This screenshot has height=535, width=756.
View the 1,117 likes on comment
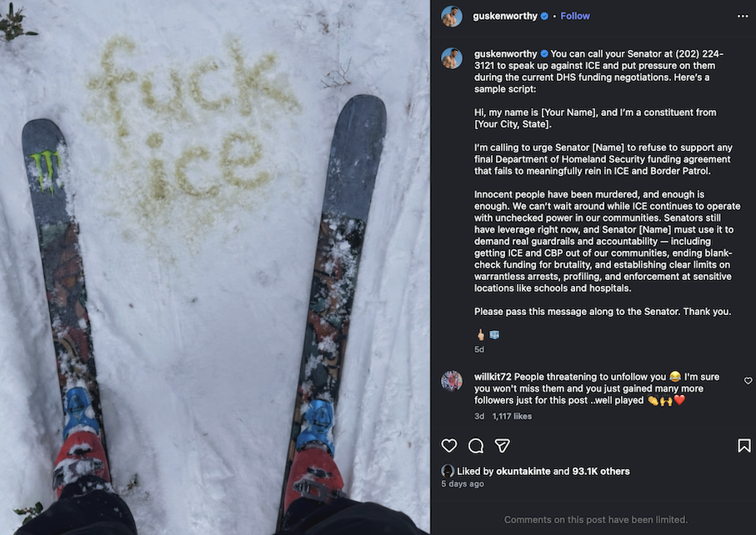click(512, 416)
